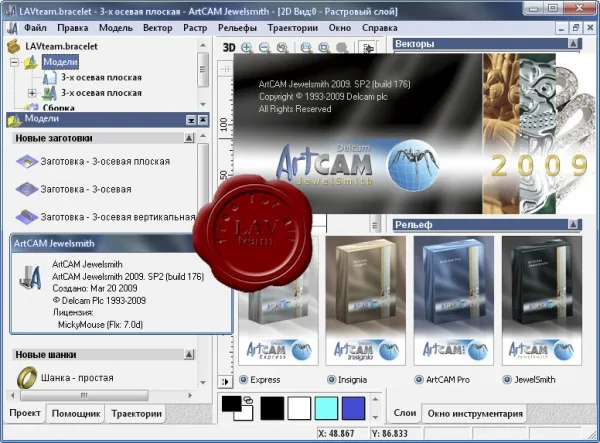Click the horizontal scrollbar above the Проект tab
The width and height of the screenshot is (600, 443).
pyautogui.click(x=101, y=395)
